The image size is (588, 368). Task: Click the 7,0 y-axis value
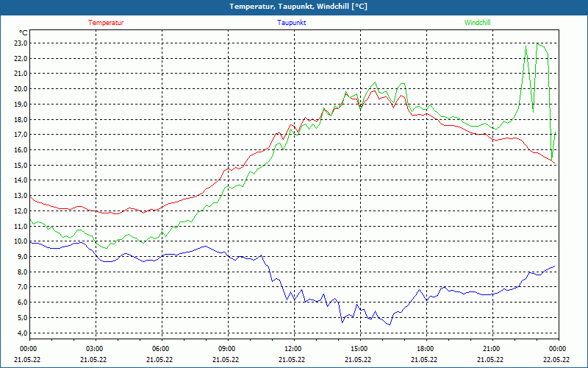click(22, 287)
